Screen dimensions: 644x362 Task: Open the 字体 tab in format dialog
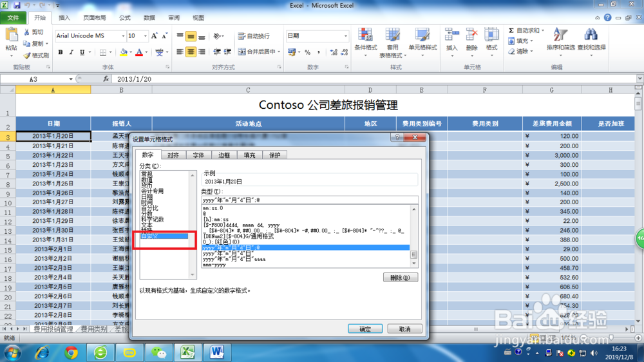(x=198, y=155)
